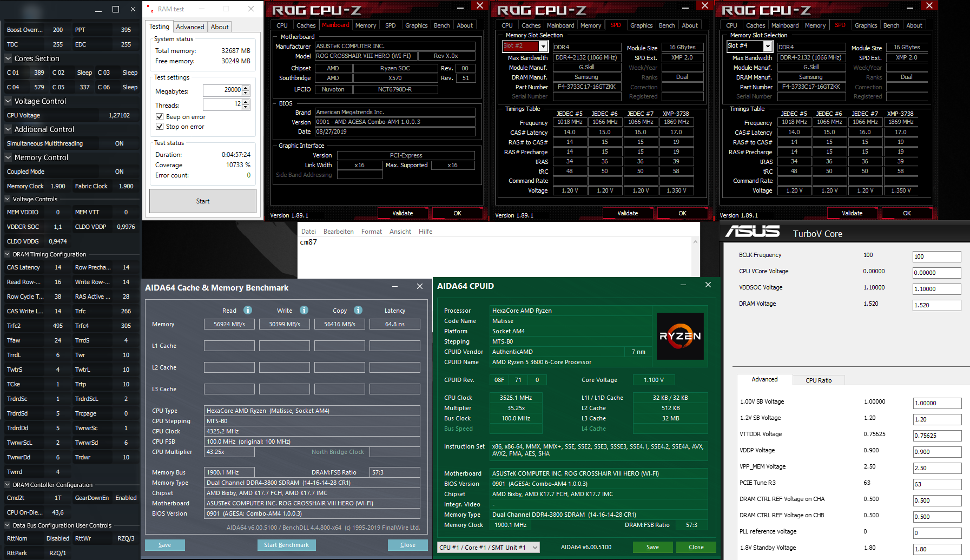The height and width of the screenshot is (560, 970).
Task: Minimize the AIDA64 CPUID window
Action: (683, 285)
